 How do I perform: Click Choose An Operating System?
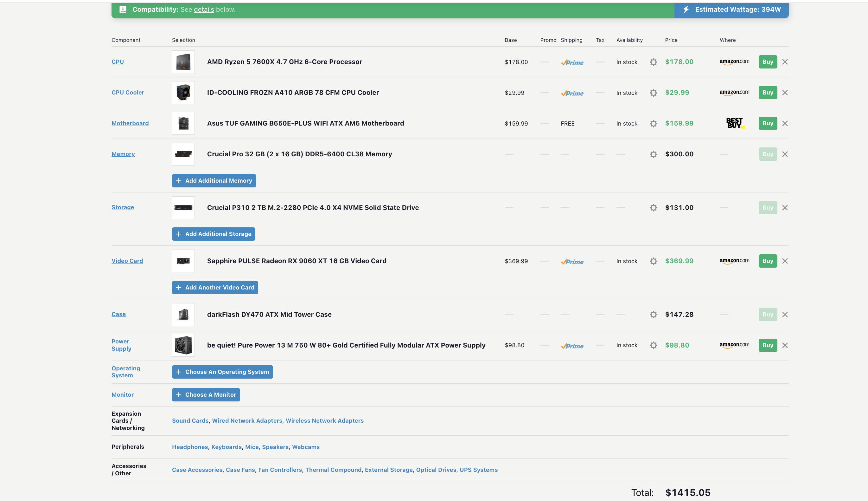tap(222, 372)
